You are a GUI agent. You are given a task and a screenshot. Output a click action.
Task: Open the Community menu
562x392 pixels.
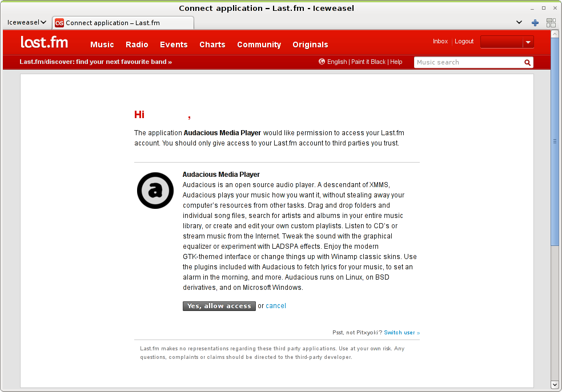pos(259,45)
